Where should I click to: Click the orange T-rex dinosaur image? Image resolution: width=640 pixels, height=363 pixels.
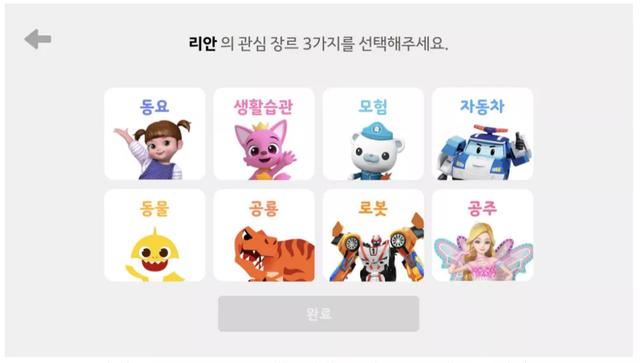[274, 254]
